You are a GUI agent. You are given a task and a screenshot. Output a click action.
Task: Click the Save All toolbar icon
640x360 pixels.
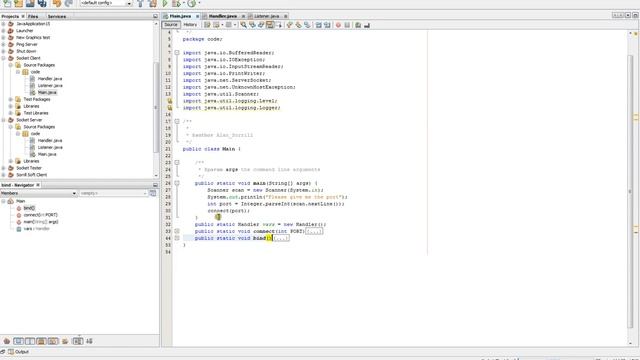(x=42, y=3)
